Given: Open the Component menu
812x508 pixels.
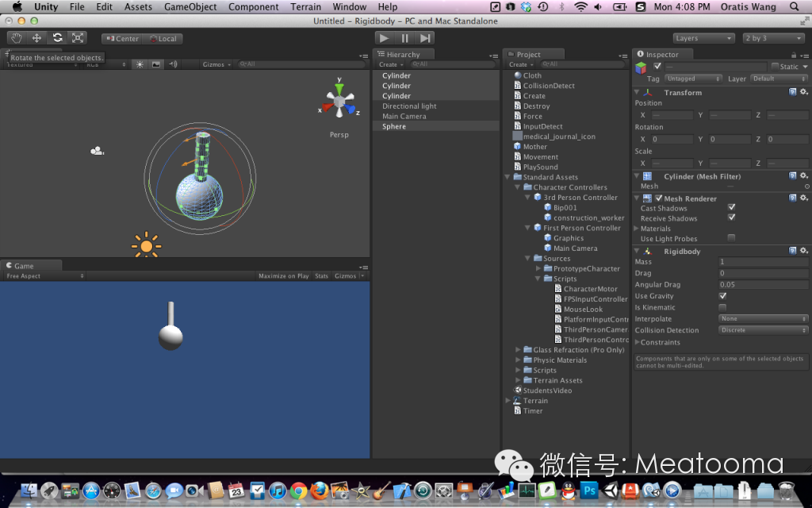Looking at the screenshot, I should tap(253, 6).
